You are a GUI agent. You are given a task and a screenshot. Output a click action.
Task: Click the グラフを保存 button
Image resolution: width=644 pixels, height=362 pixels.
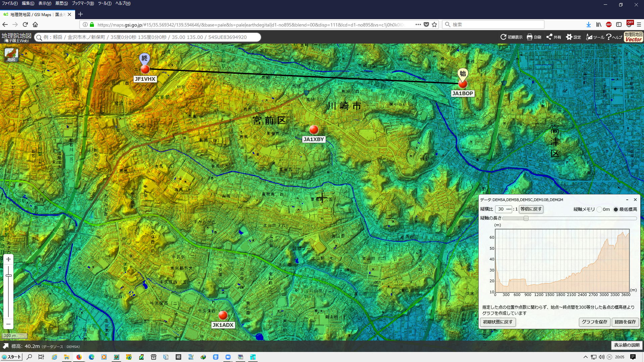(x=594, y=322)
